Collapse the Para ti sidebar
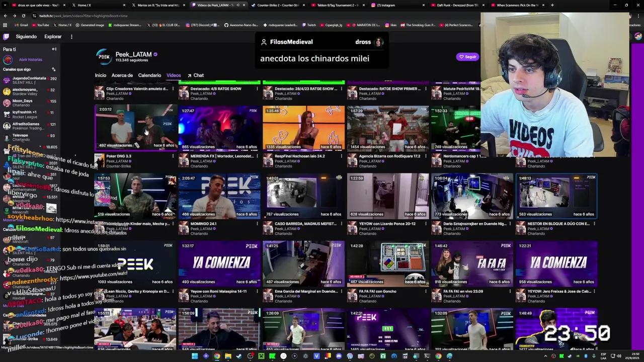Viewport: 644px width, 362px height. 54,49
